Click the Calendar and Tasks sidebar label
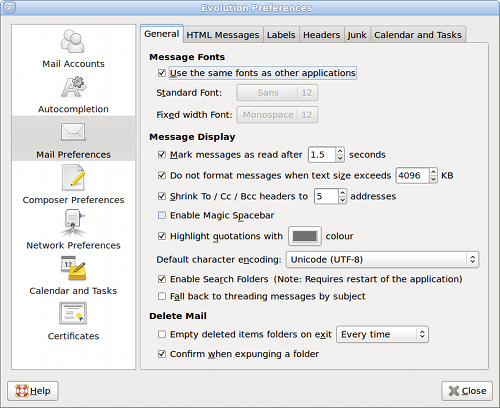500x408 pixels. point(73,291)
